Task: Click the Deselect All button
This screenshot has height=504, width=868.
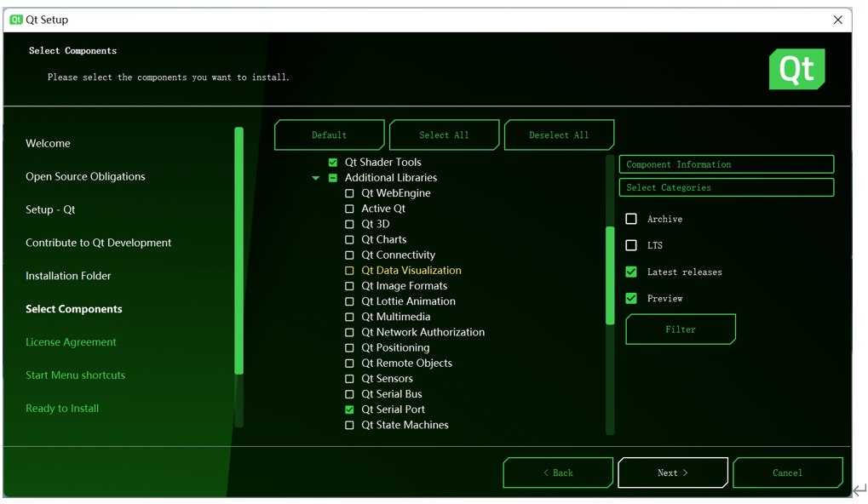Action: 559,135
